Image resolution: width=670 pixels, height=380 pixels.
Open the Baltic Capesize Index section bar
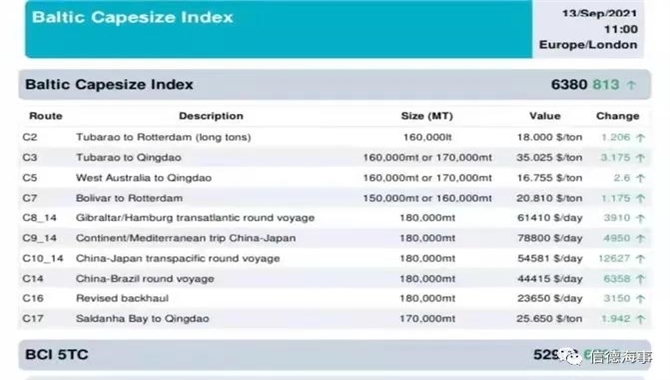click(335, 85)
